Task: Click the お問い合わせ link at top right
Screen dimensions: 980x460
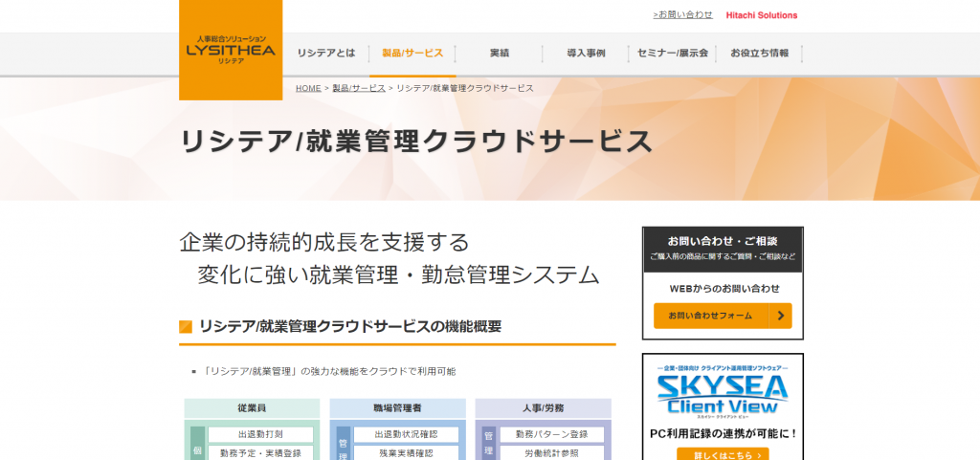Action: pos(683,15)
